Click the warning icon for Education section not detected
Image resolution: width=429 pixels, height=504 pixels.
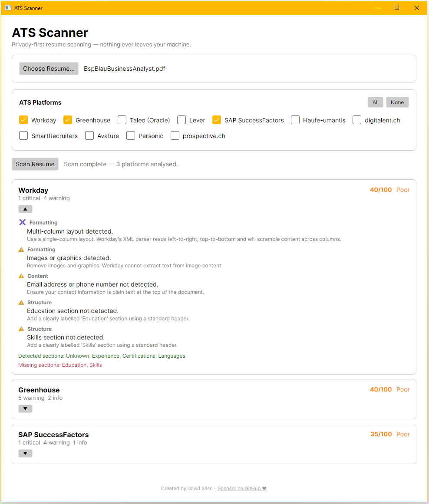point(21,303)
